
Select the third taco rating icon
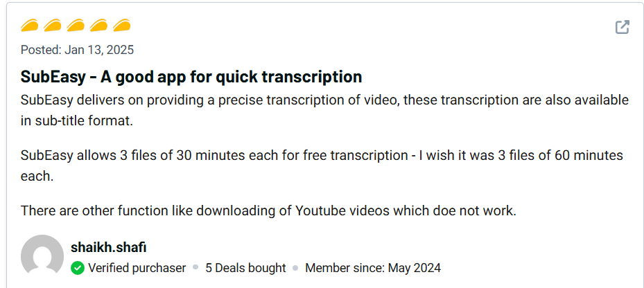[75, 26]
